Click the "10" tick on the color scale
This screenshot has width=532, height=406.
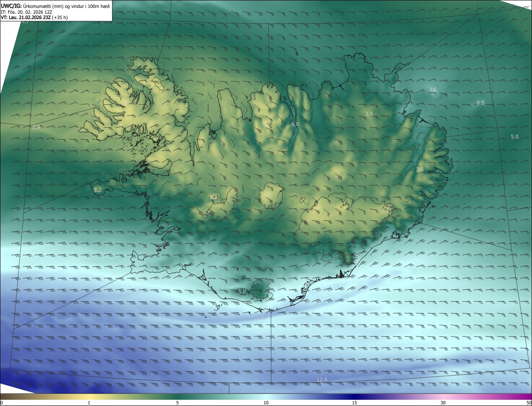coord(266,403)
